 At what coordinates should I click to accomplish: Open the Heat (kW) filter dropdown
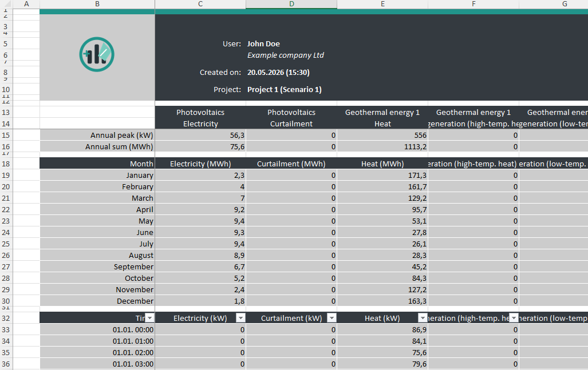(x=423, y=318)
